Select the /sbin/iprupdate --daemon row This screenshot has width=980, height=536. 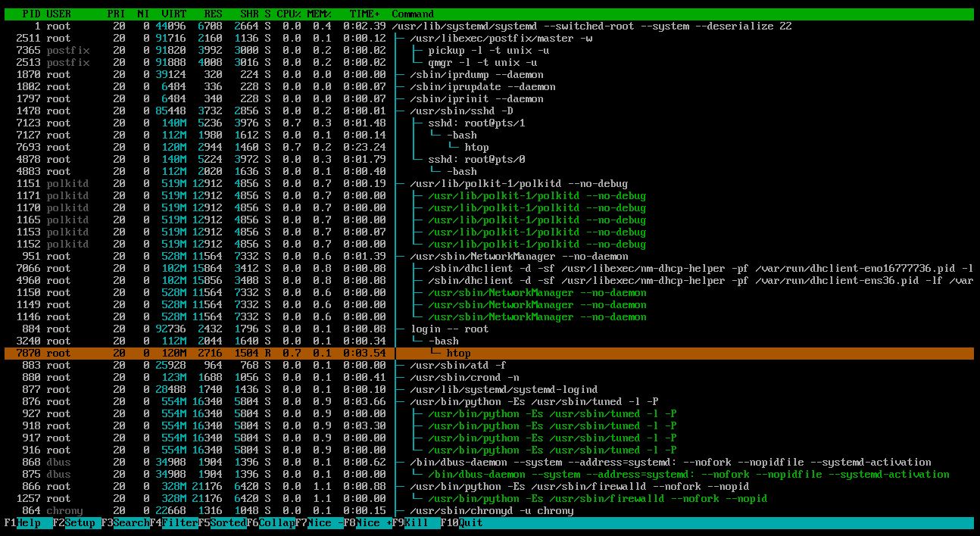tap(488, 86)
